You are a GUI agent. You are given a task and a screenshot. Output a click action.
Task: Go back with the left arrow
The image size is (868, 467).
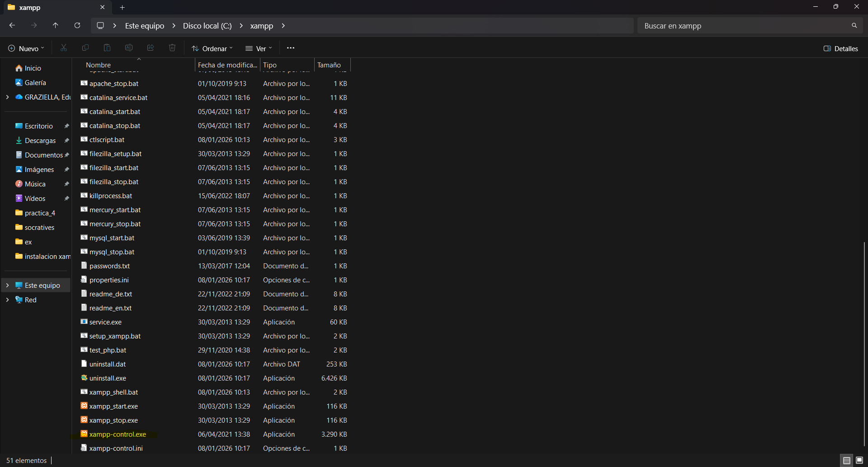[12, 26]
